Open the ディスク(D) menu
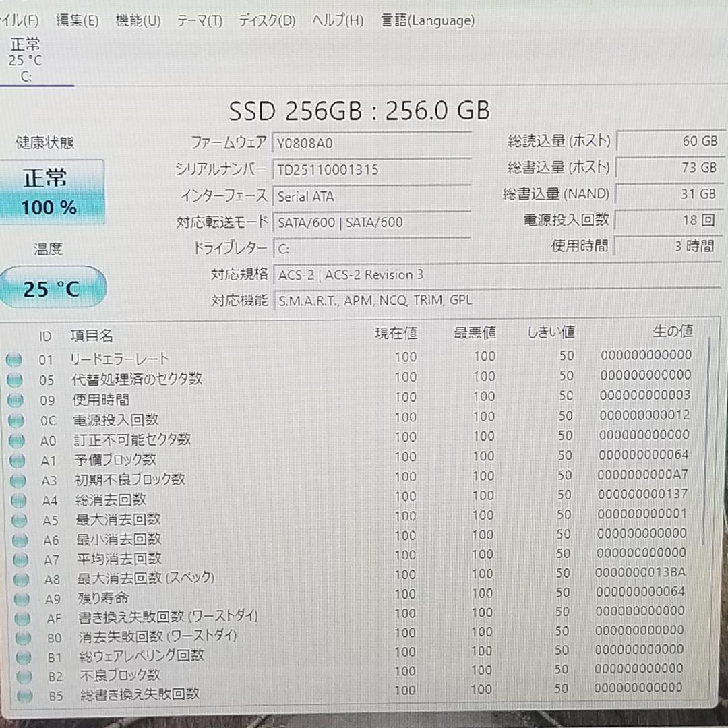 [266, 20]
